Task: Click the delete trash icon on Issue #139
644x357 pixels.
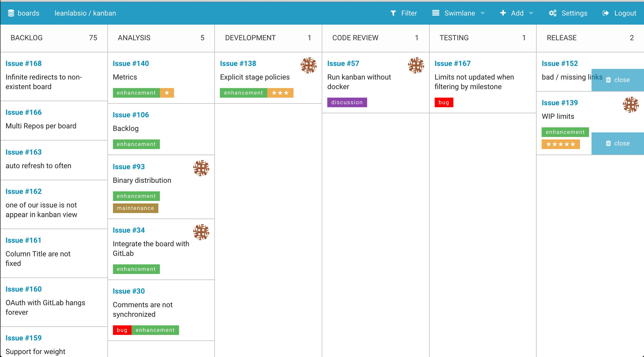Action: 609,143
